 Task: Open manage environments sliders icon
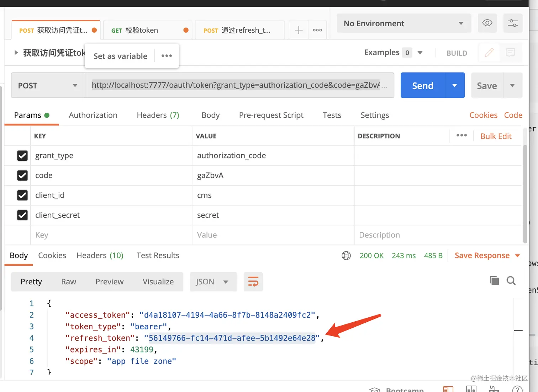513,23
